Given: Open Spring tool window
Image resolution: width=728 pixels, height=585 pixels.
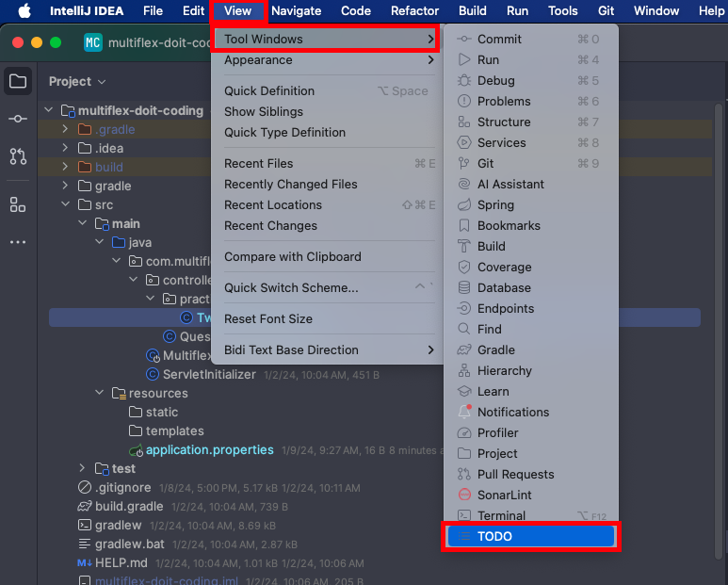Looking at the screenshot, I should (530, 204).
